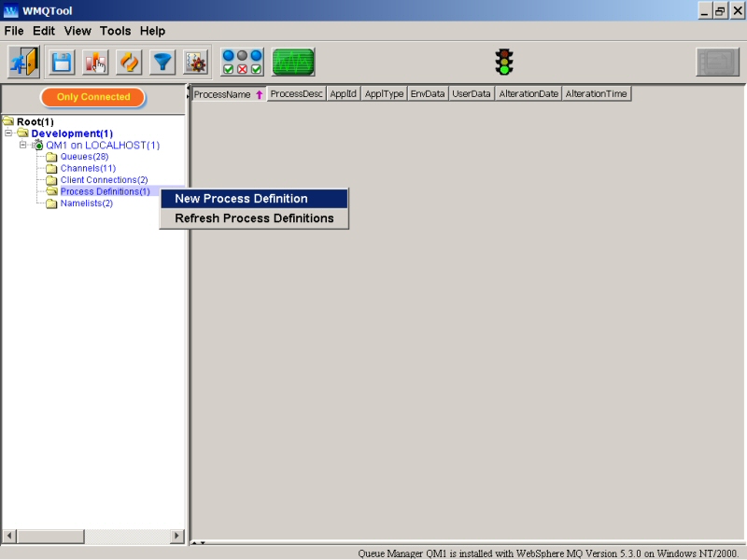Select Client Connections(2) in the tree
This screenshot has height=560, width=747.
[104, 180]
